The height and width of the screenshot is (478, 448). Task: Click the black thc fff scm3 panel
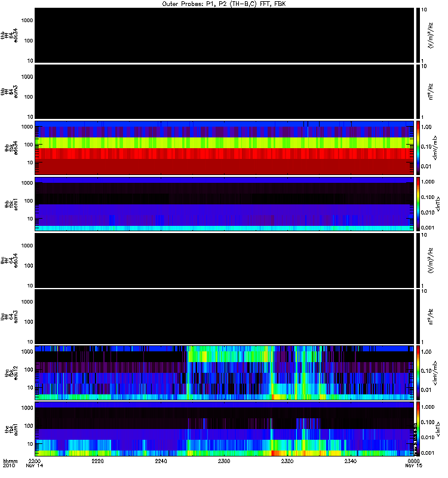click(x=225, y=317)
